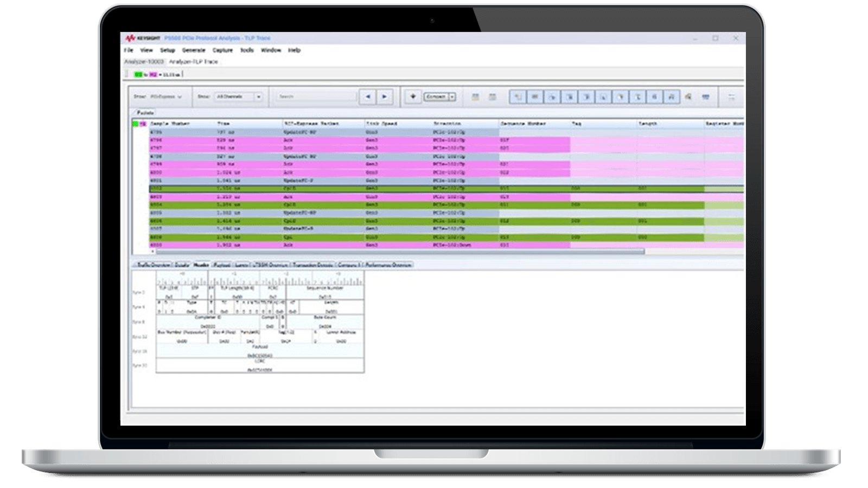Click the next search result arrow
The width and height of the screenshot is (868, 488).
click(384, 96)
